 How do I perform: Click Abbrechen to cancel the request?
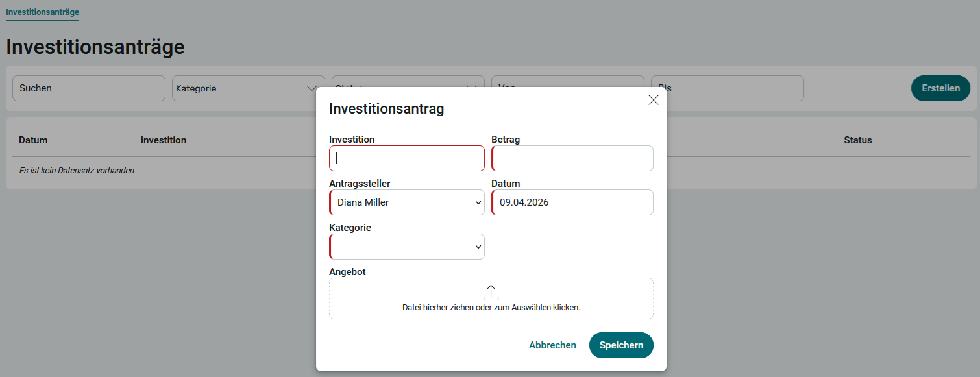point(552,345)
